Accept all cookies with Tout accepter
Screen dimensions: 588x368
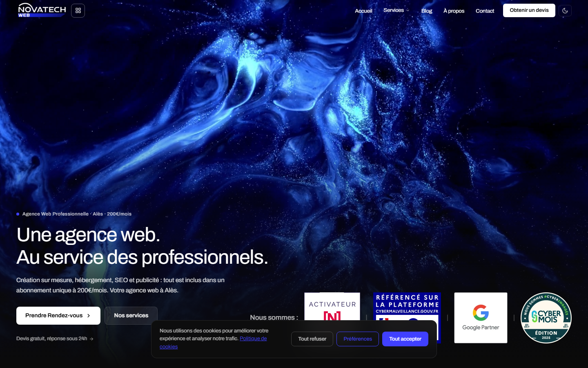[405, 339]
